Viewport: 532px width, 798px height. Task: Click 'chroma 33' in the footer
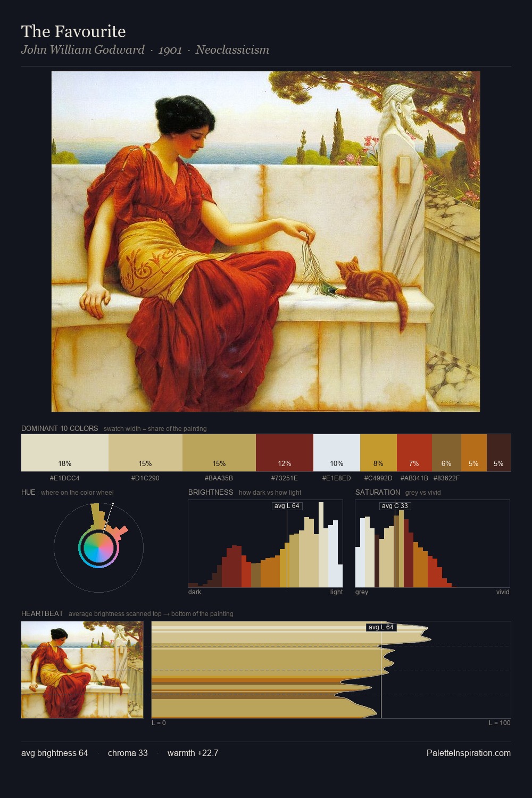coord(128,753)
